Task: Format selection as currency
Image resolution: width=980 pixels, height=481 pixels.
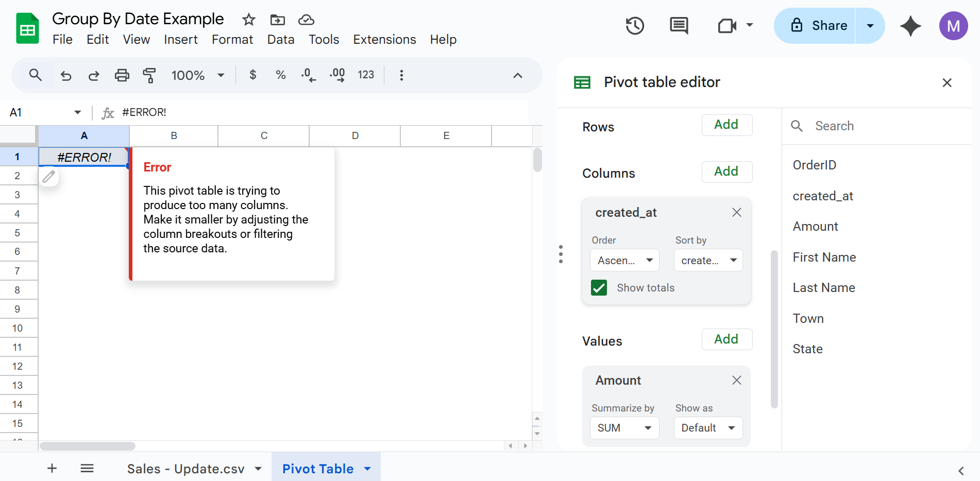Action: (252, 75)
